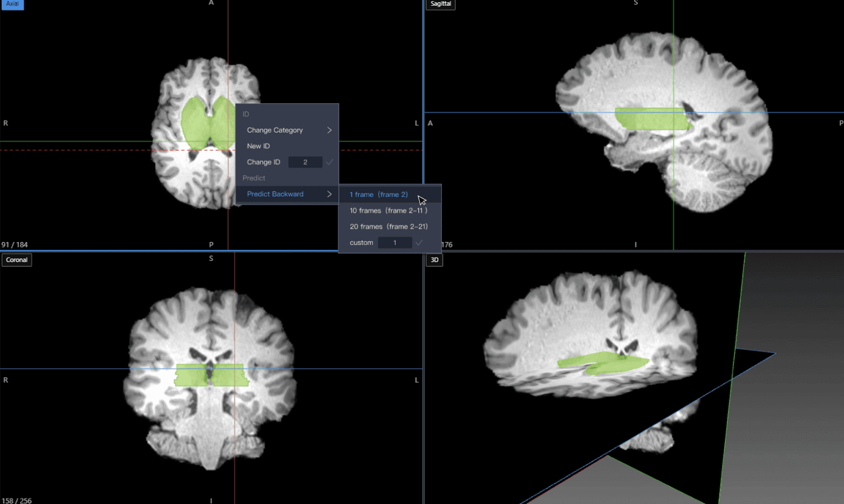Pick 20 frames (frame 2-21) option
The height and width of the screenshot is (504, 844).
coord(389,226)
